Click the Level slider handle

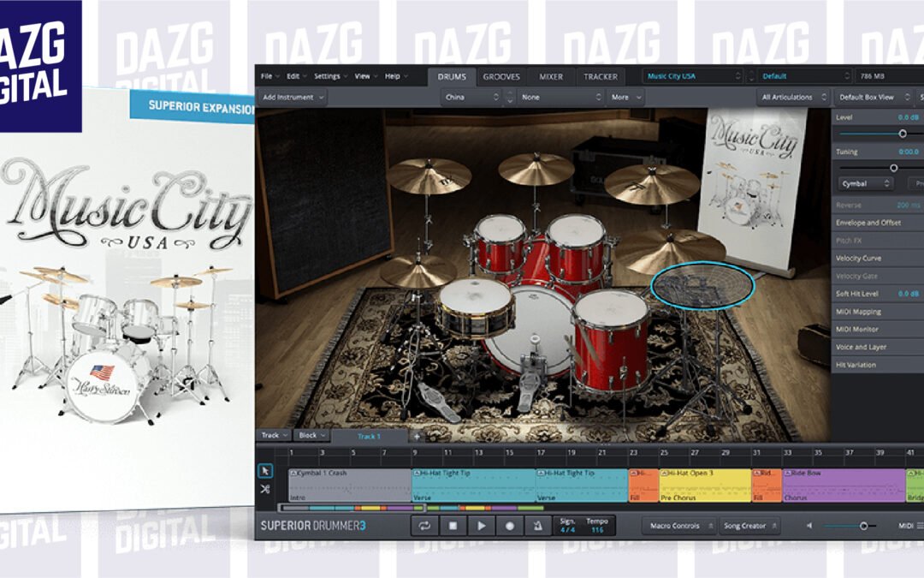tap(903, 134)
